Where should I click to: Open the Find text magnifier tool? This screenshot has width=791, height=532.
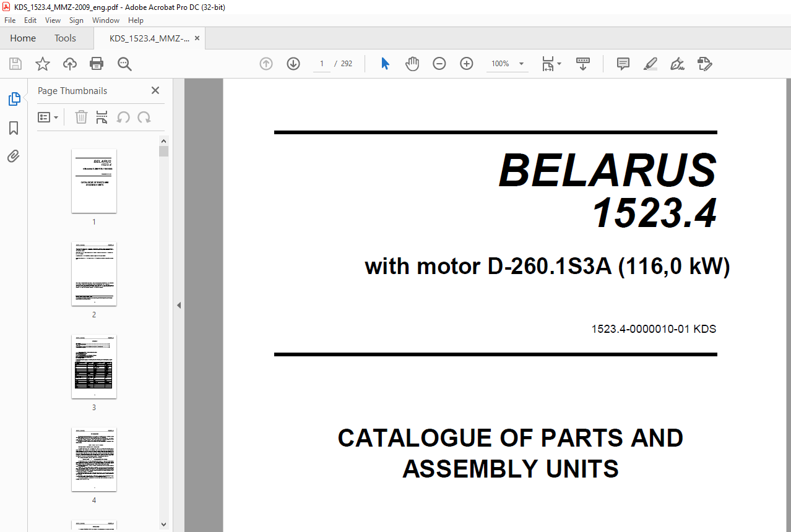click(124, 64)
